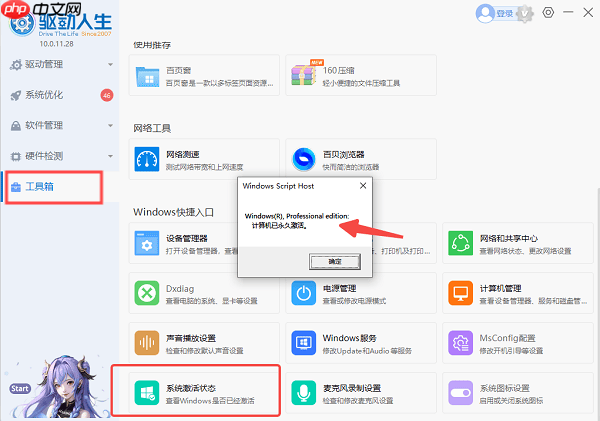The image size is (600, 421).
Task: Expand the 驱动管理 dropdown arrow
Action: point(110,65)
